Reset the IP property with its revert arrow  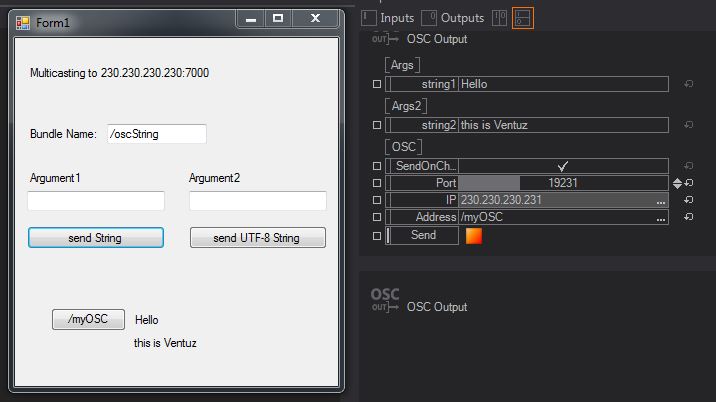tap(689, 200)
